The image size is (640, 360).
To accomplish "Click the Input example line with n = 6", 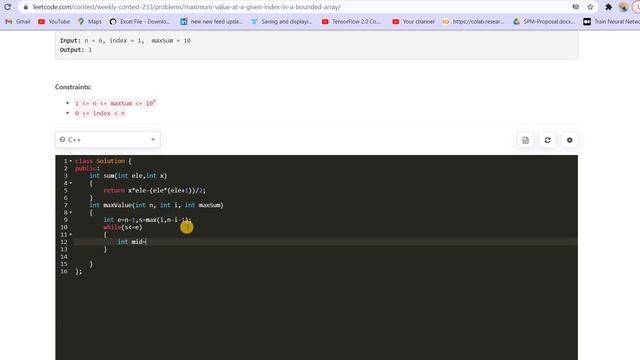I will (x=125, y=40).
